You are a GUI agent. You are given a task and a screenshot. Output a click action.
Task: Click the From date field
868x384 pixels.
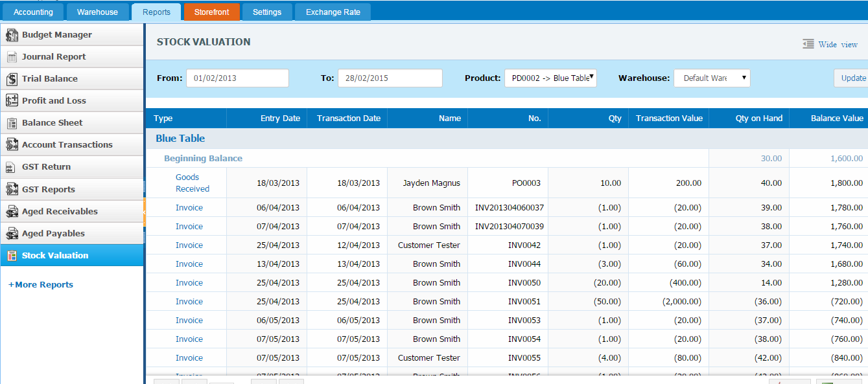coord(237,78)
